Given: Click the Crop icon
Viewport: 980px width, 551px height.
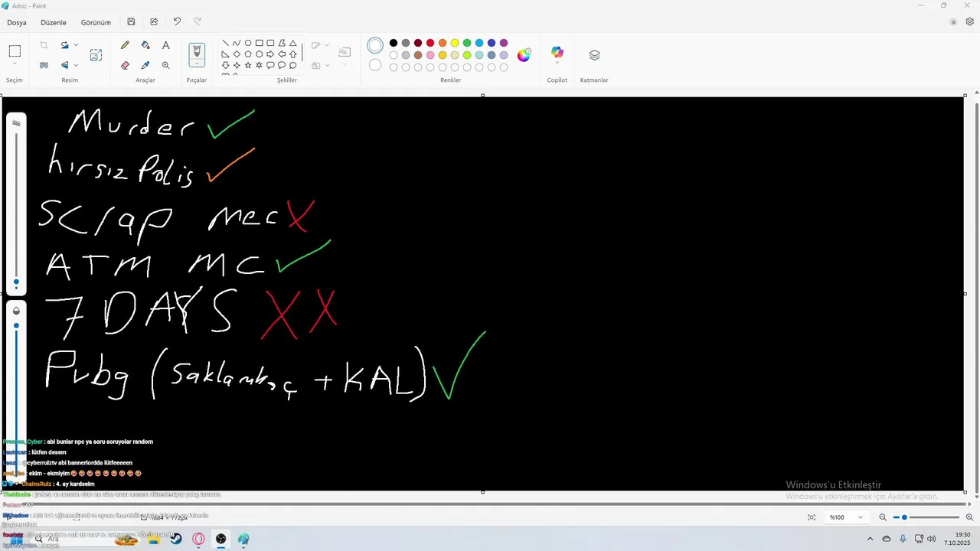Looking at the screenshot, I should click(x=44, y=45).
